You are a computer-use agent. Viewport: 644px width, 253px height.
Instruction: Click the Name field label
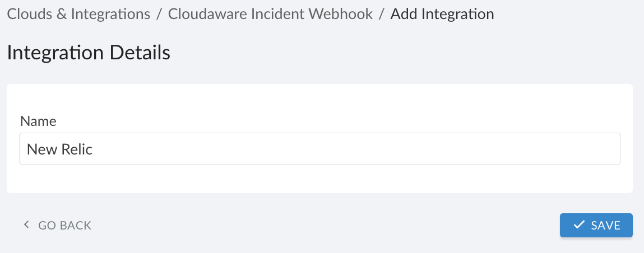(38, 121)
